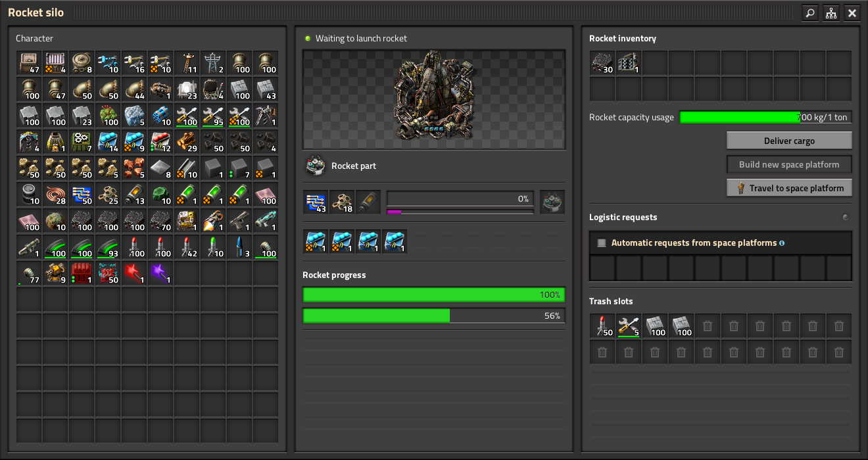Select the purple star wand item
The height and width of the screenshot is (460, 868).
160,273
